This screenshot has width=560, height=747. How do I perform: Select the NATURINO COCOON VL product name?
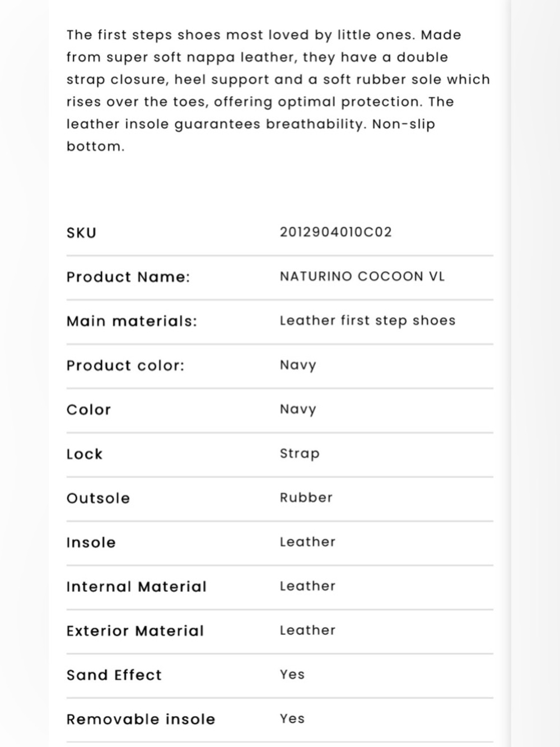click(362, 276)
